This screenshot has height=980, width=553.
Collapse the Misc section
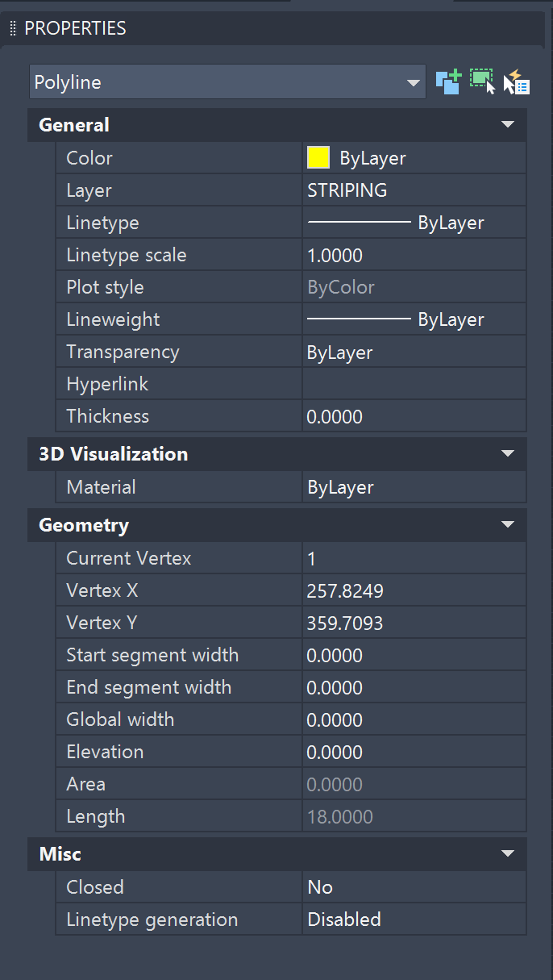(x=508, y=853)
